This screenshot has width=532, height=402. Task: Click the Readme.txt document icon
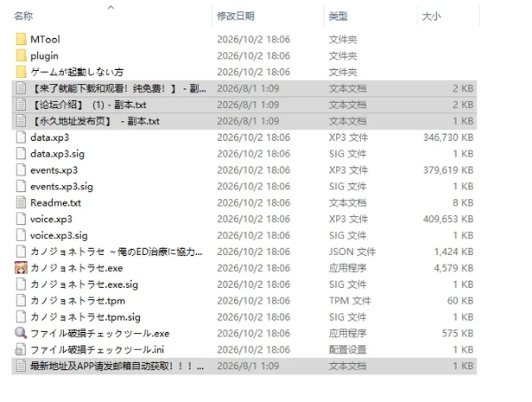click(x=21, y=203)
